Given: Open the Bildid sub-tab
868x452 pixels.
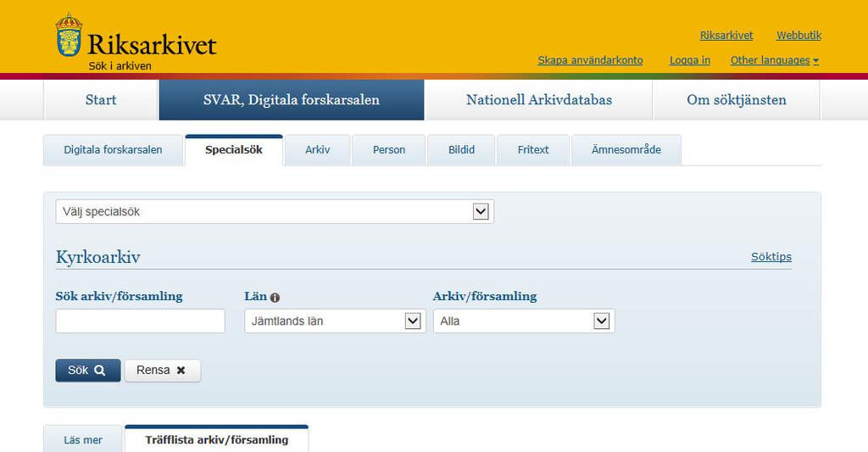Looking at the screenshot, I should point(461,149).
